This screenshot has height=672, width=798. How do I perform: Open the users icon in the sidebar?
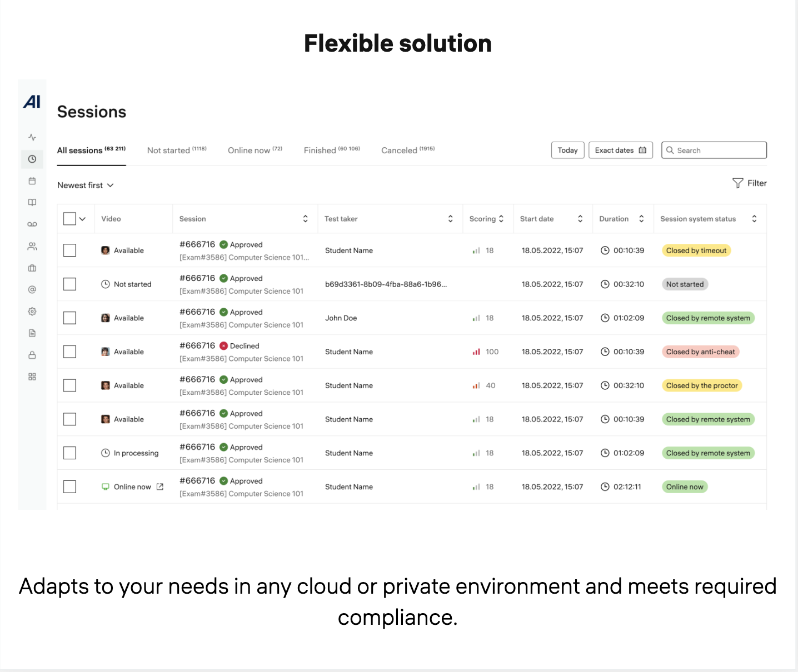click(32, 246)
